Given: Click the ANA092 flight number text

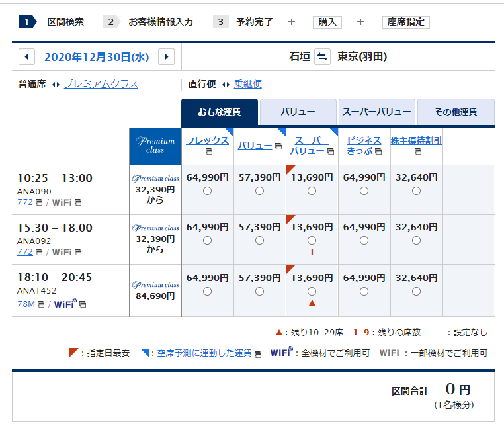Looking at the screenshot, I should point(34,241).
